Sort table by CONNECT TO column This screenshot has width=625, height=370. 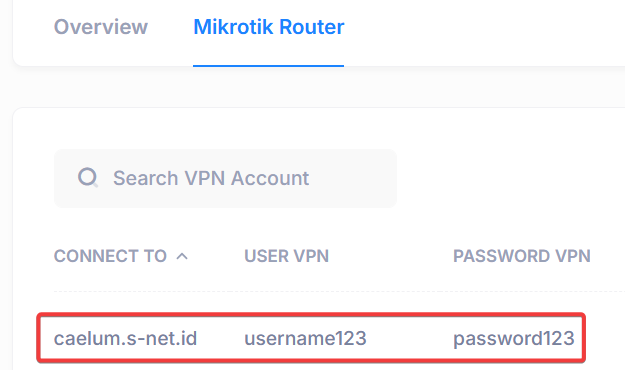110,256
